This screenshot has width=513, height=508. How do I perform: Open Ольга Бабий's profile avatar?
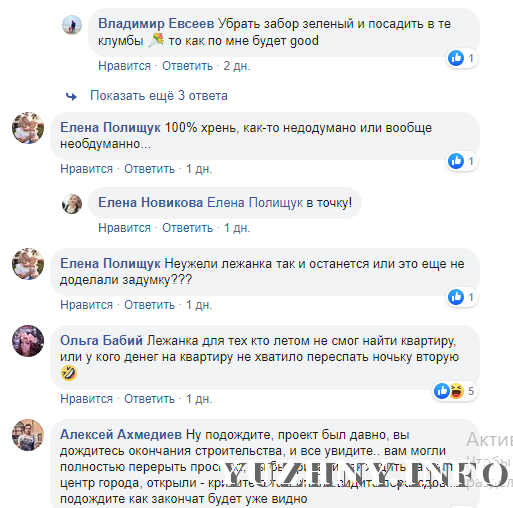point(28,341)
